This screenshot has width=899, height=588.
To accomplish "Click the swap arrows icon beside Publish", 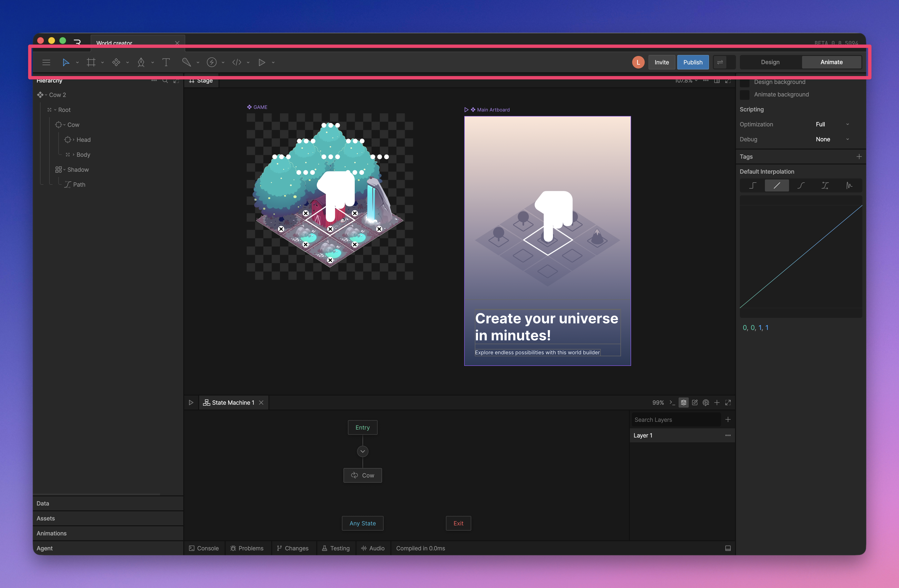I will [x=720, y=62].
